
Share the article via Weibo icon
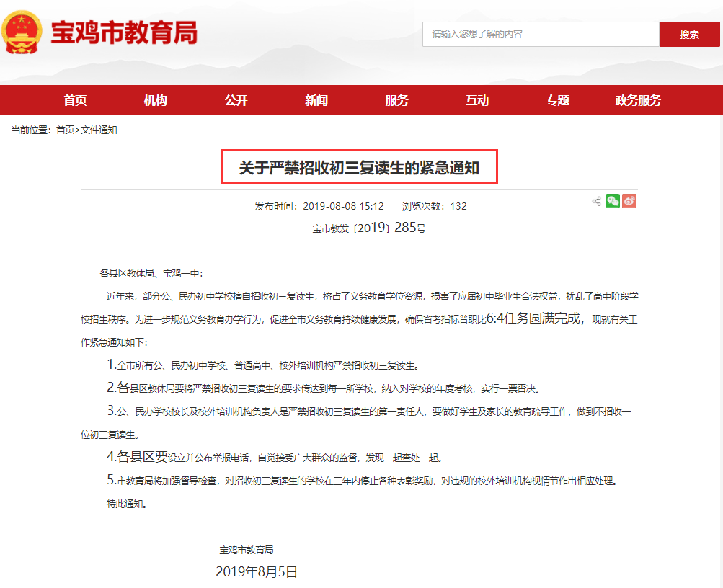[629, 201]
